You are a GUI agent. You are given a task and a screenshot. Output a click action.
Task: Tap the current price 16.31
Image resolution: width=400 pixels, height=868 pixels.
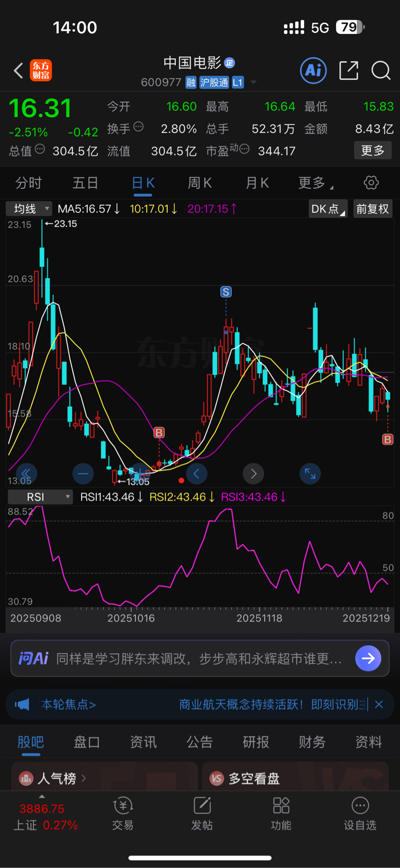[40, 108]
